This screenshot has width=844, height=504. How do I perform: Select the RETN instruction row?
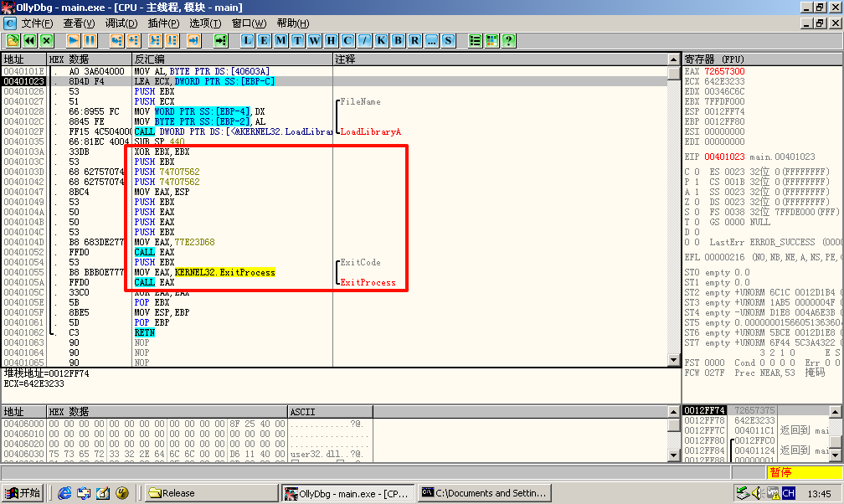334,332
